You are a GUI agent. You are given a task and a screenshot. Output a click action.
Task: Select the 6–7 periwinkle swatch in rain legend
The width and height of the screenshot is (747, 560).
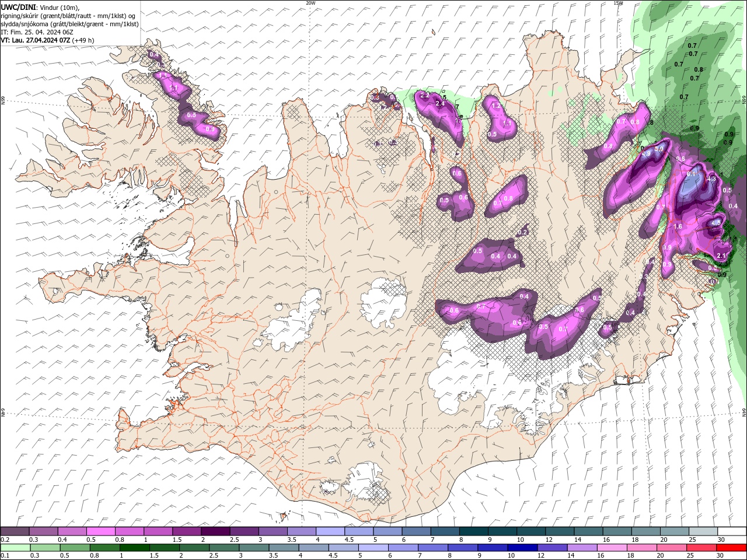[402, 548]
